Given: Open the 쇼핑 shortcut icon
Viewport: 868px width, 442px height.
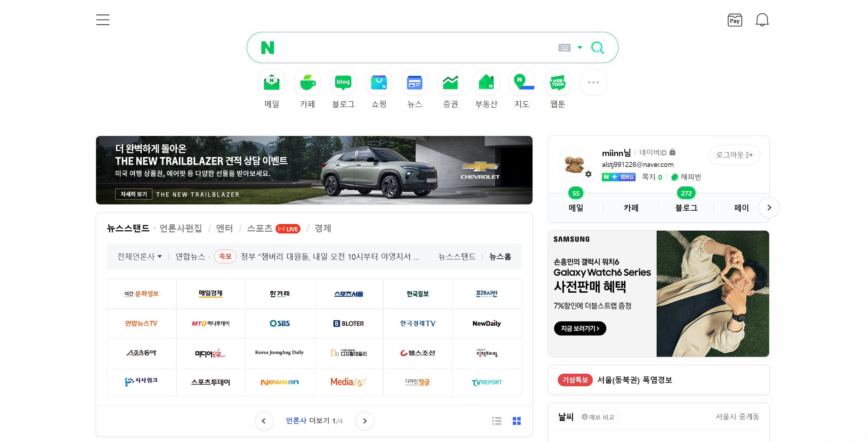Looking at the screenshot, I should coord(379,83).
